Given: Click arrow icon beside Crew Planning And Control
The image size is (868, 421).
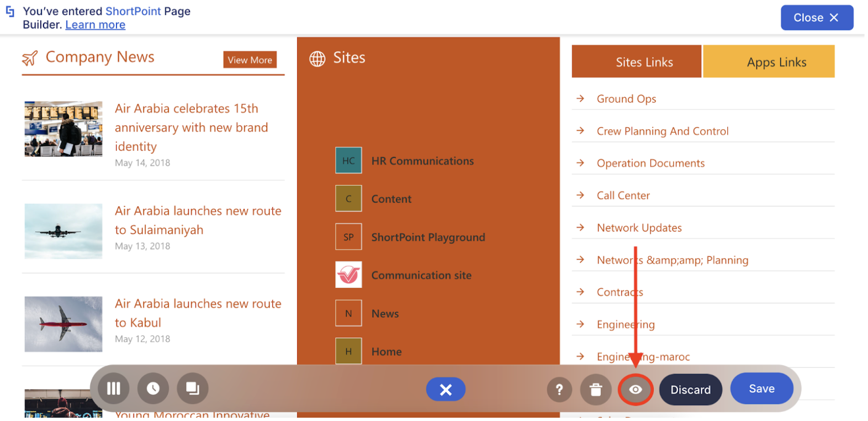Looking at the screenshot, I should (580, 130).
